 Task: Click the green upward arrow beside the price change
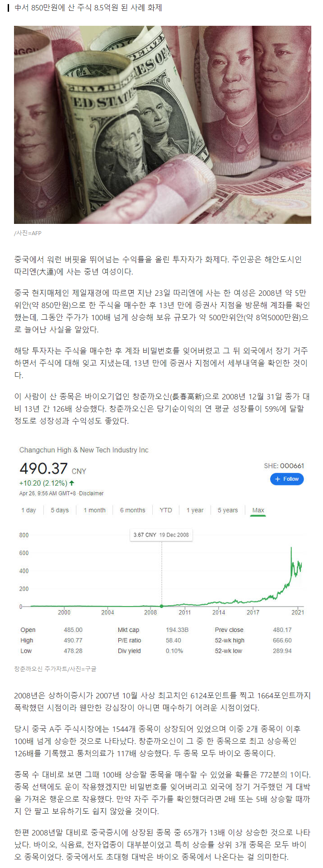click(71, 483)
